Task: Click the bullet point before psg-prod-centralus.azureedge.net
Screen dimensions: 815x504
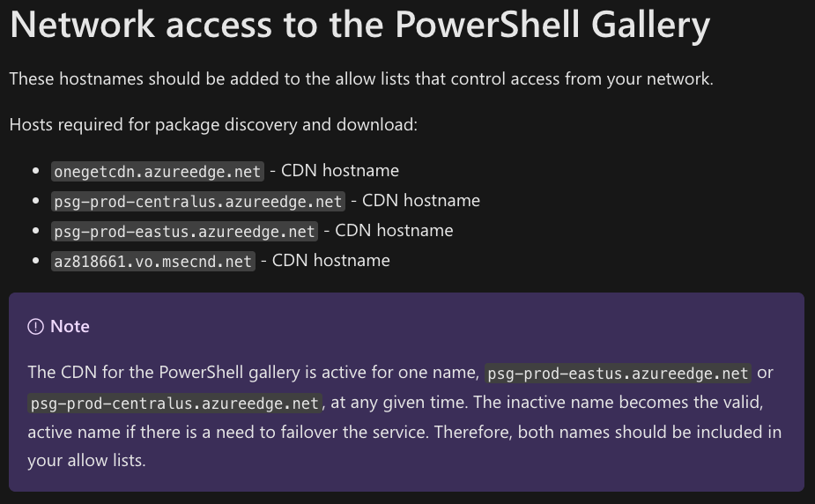Action: coord(36,201)
